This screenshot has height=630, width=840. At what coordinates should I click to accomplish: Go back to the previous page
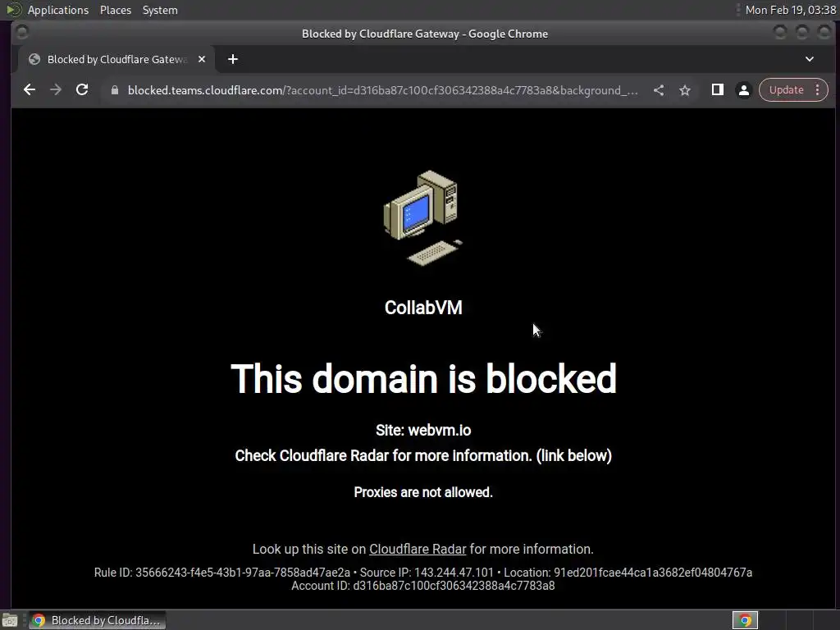pyautogui.click(x=30, y=90)
